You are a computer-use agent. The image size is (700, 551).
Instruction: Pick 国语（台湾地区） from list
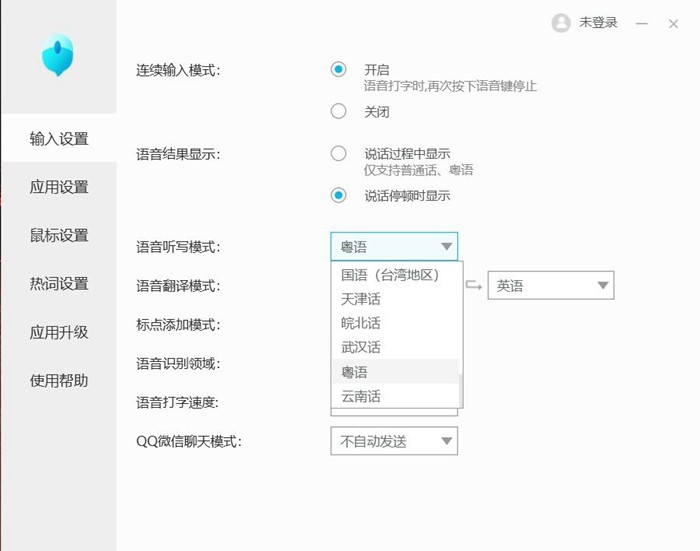(x=395, y=275)
